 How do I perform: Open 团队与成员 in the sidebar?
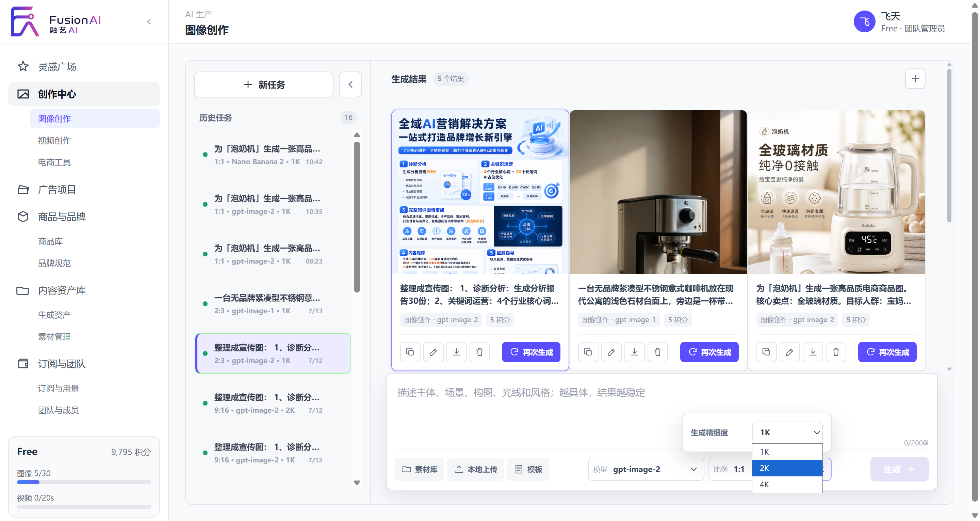coord(95,410)
